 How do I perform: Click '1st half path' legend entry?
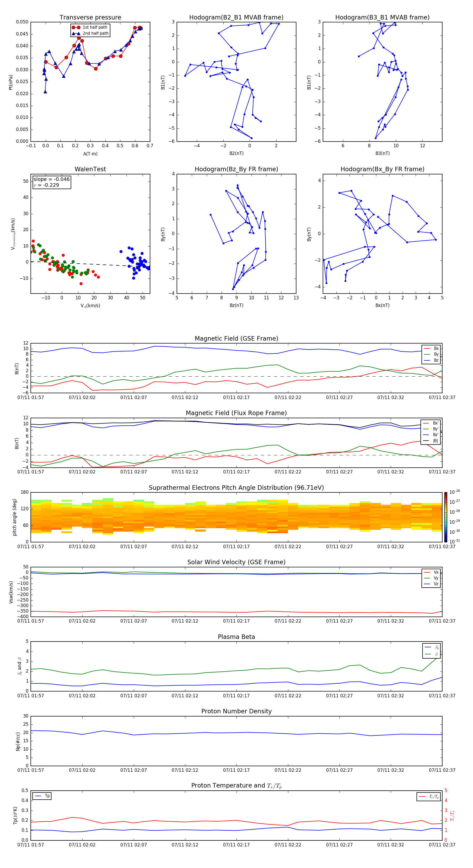coord(90,27)
